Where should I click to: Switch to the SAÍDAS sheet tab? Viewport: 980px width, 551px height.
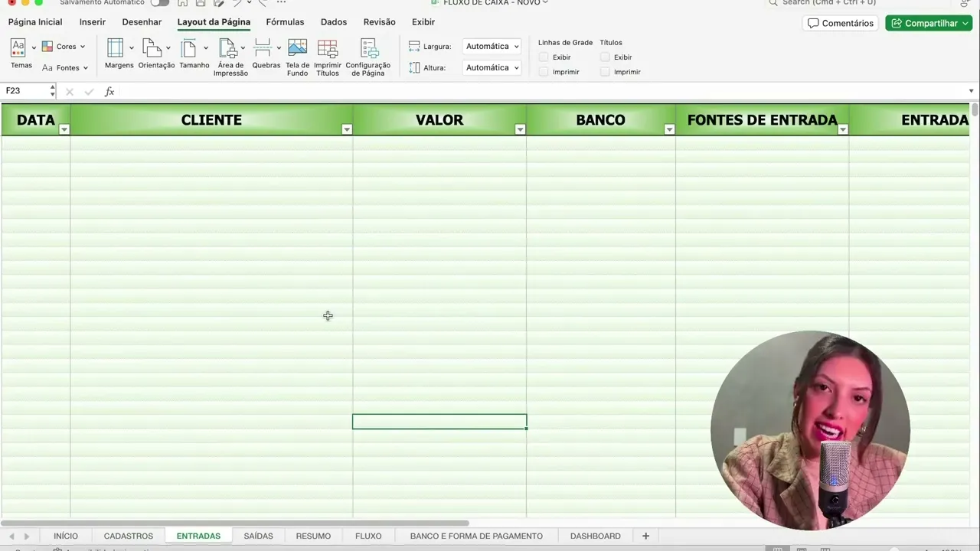(258, 536)
